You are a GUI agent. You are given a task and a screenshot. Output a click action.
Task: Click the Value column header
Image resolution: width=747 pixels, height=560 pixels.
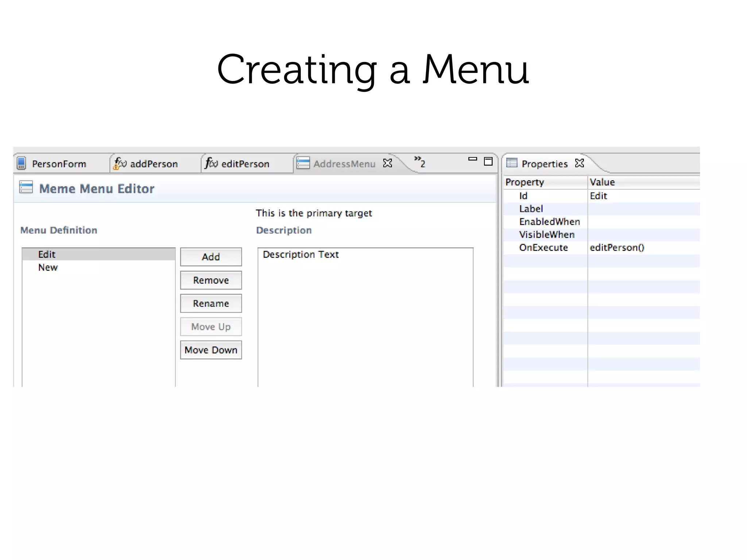pos(644,182)
